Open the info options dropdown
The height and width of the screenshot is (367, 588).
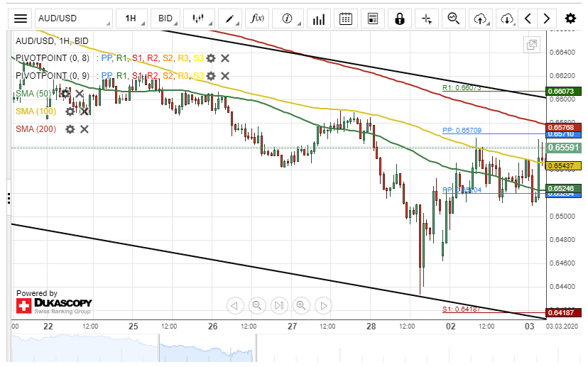(288, 18)
